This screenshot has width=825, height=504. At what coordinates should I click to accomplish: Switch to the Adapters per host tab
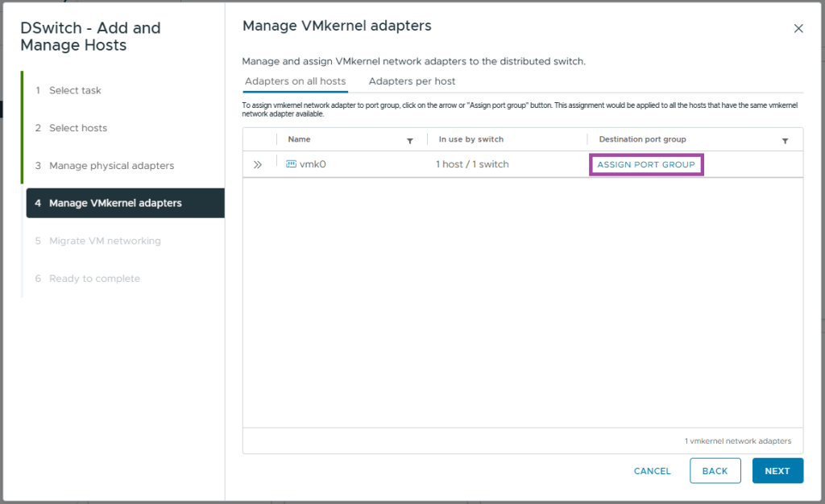click(x=412, y=81)
